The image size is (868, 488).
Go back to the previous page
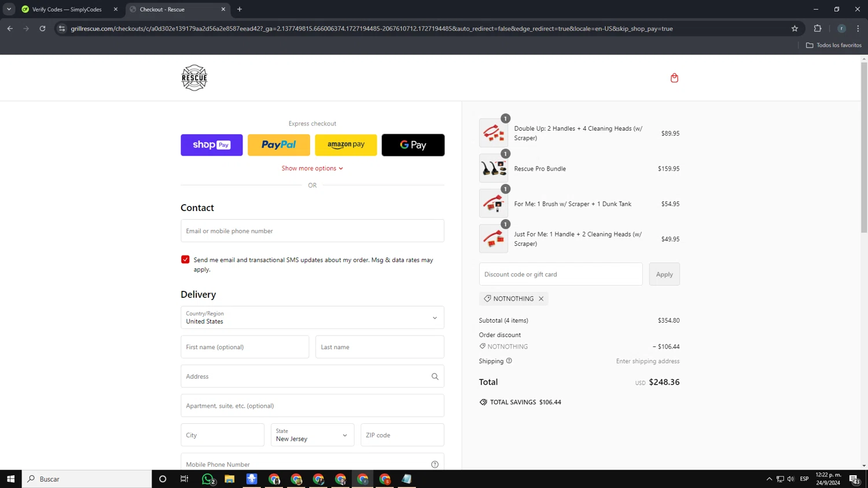tap(10, 28)
